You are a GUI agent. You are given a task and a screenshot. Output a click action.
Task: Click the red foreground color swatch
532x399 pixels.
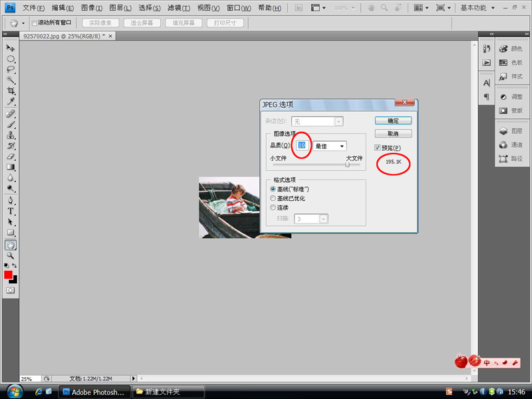coord(8,275)
